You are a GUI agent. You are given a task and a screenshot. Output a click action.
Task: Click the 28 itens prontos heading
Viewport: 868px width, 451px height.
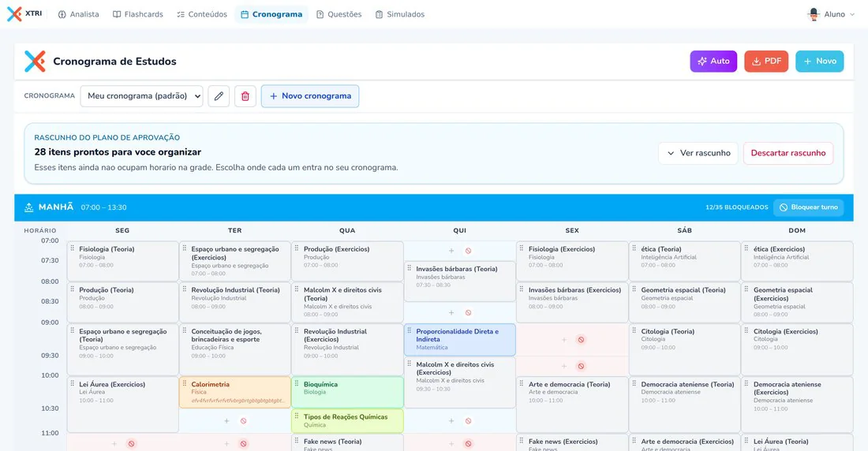point(118,151)
